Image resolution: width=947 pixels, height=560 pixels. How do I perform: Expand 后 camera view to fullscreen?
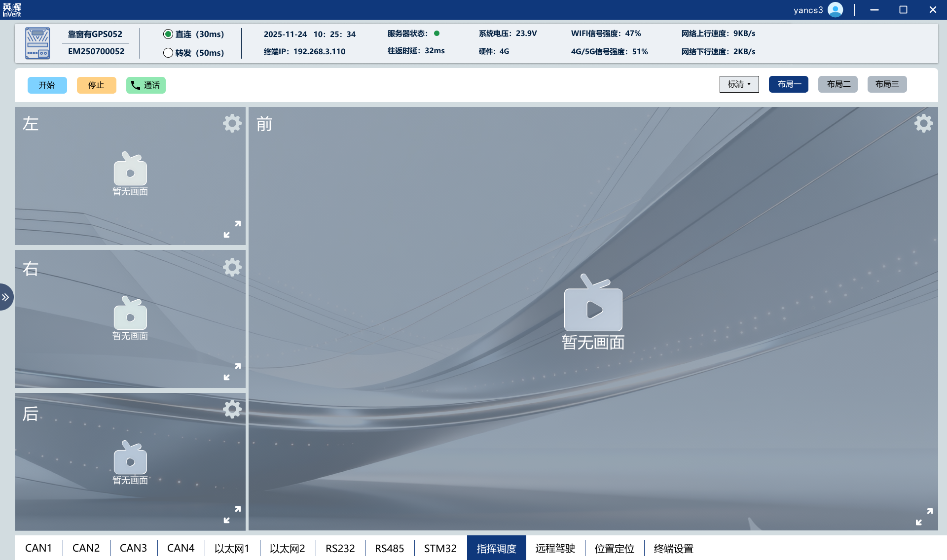pos(232,515)
